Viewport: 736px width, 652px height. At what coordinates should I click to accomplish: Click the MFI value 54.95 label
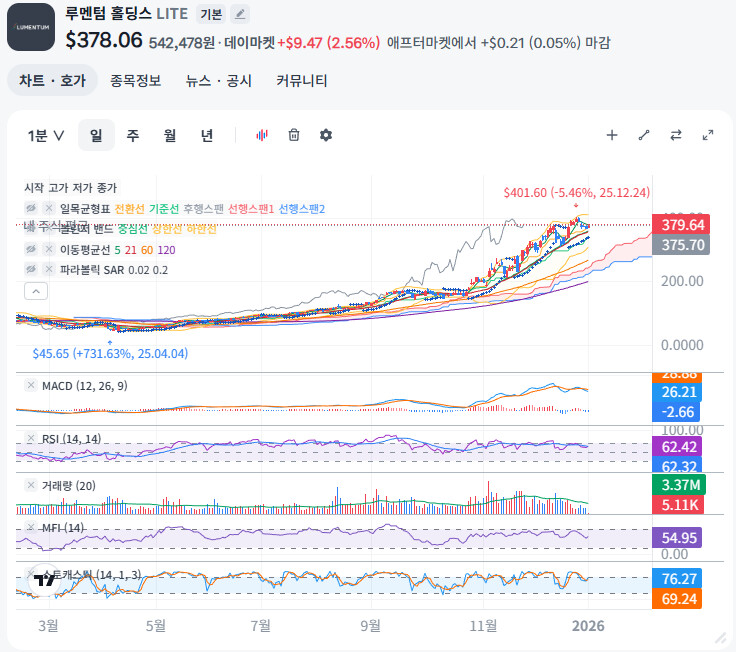(x=677, y=538)
